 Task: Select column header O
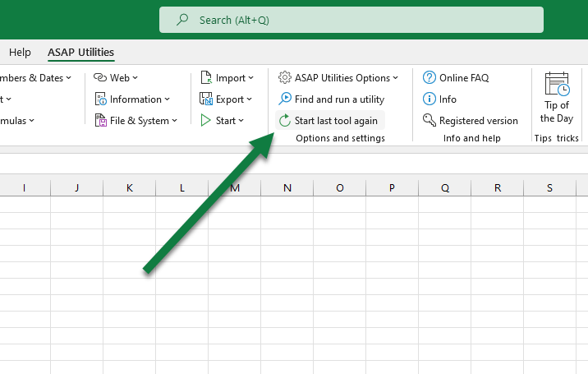click(x=340, y=187)
